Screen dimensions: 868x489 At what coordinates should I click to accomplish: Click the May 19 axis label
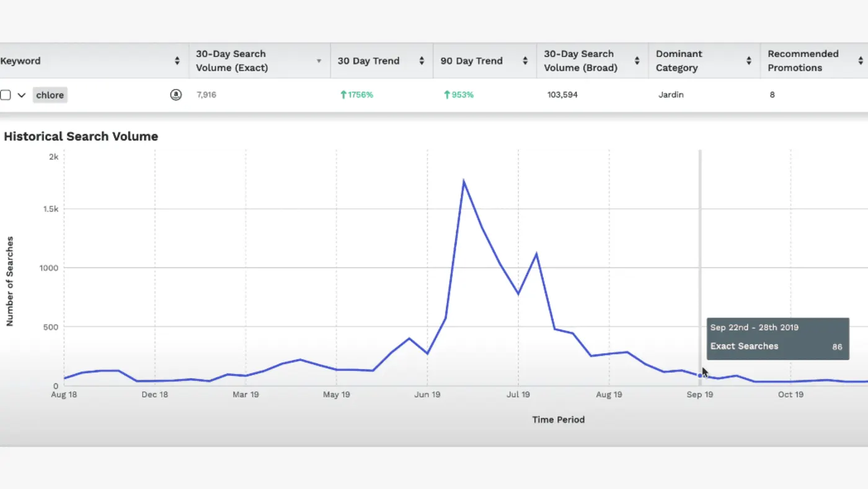[x=337, y=394]
